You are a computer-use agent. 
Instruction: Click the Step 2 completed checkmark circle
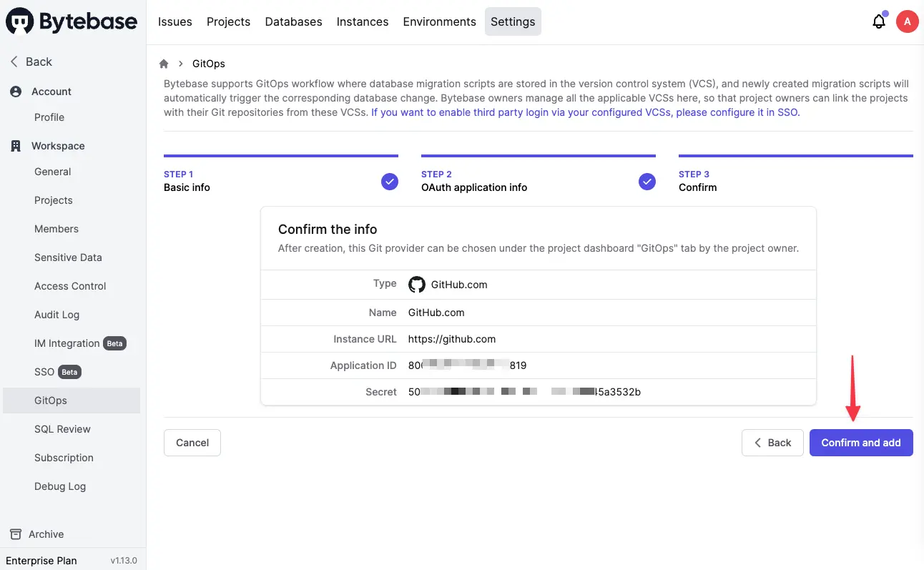click(647, 182)
